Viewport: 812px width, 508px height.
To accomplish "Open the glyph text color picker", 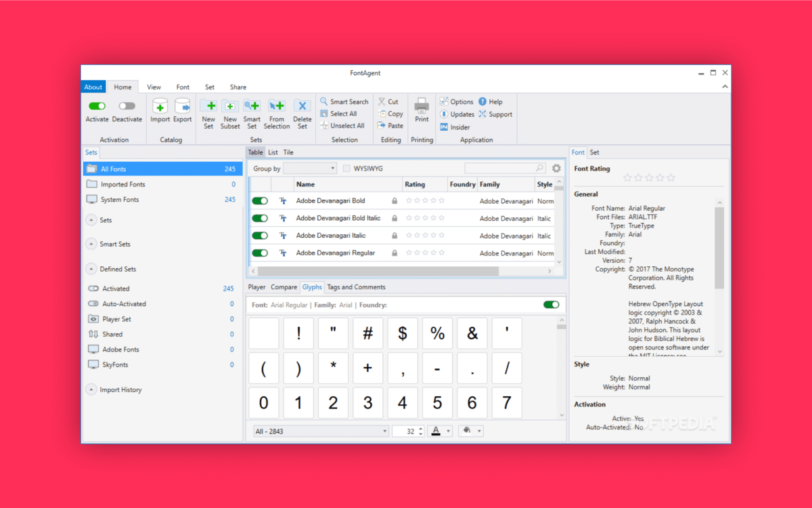I will coord(440,431).
